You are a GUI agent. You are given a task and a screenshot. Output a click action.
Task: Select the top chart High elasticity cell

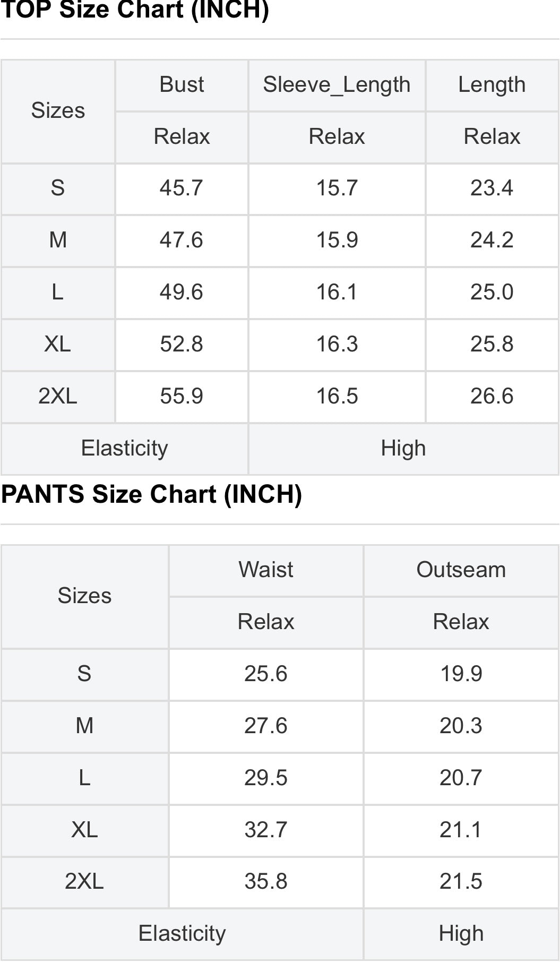[403, 449]
